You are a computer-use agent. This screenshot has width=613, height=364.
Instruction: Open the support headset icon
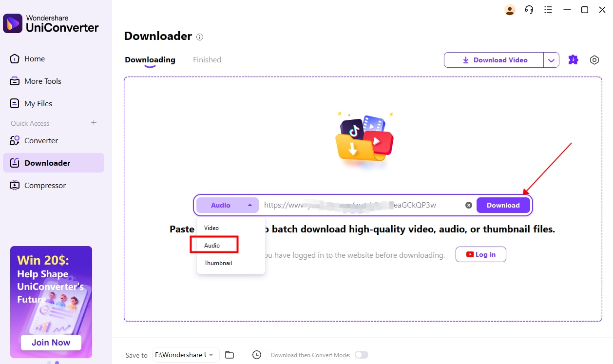[x=529, y=10]
